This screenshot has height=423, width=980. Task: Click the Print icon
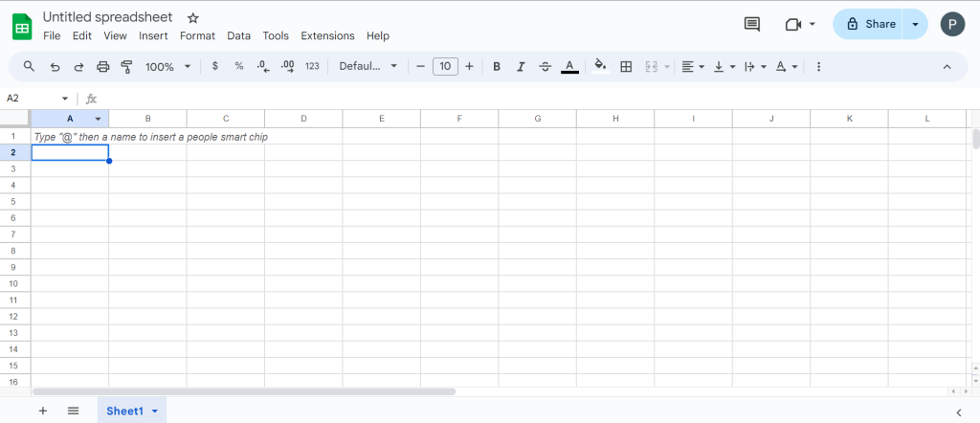point(103,67)
